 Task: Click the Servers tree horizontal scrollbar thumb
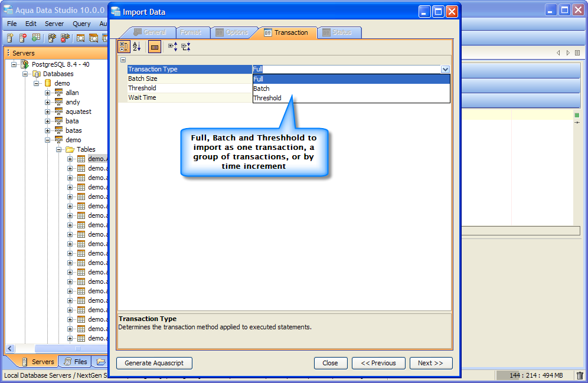(71, 349)
